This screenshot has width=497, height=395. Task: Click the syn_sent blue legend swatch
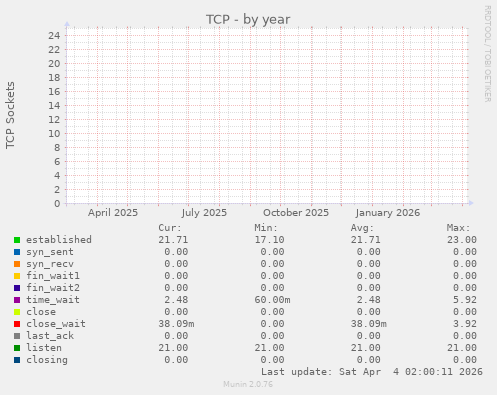click(x=17, y=252)
